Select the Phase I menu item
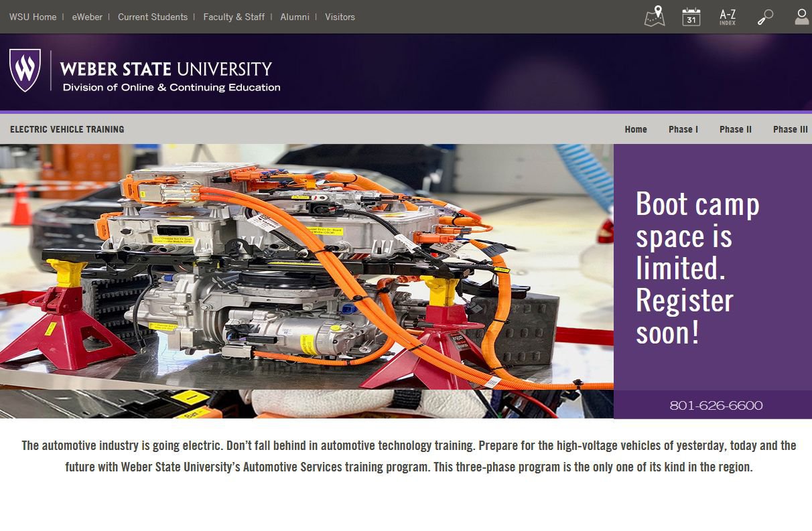812x531 pixels. click(683, 129)
